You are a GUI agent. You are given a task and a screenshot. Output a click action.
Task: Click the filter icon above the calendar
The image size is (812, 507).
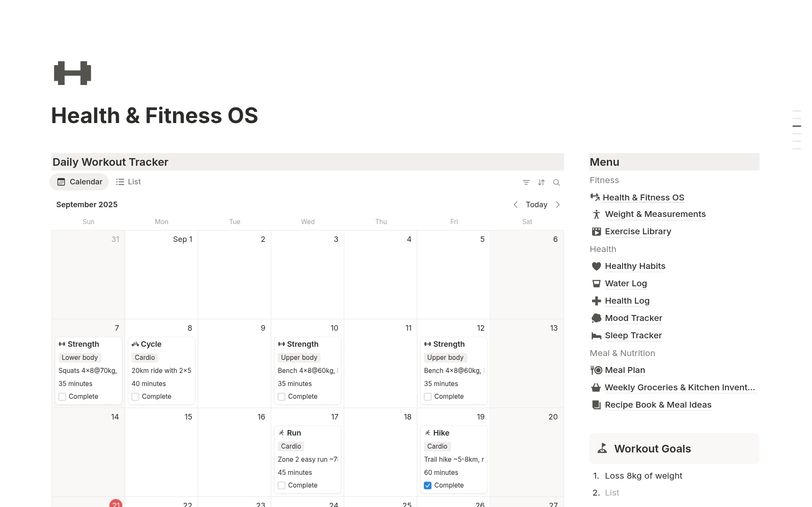click(526, 182)
